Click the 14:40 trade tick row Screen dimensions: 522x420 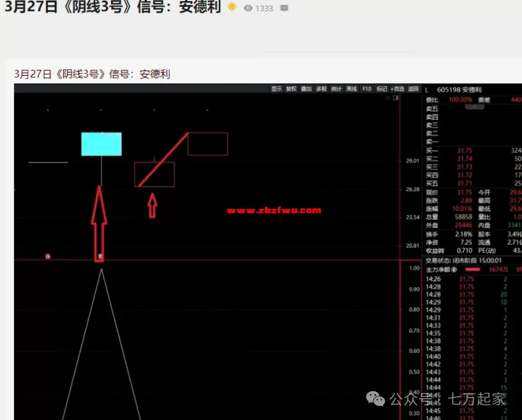(466, 356)
